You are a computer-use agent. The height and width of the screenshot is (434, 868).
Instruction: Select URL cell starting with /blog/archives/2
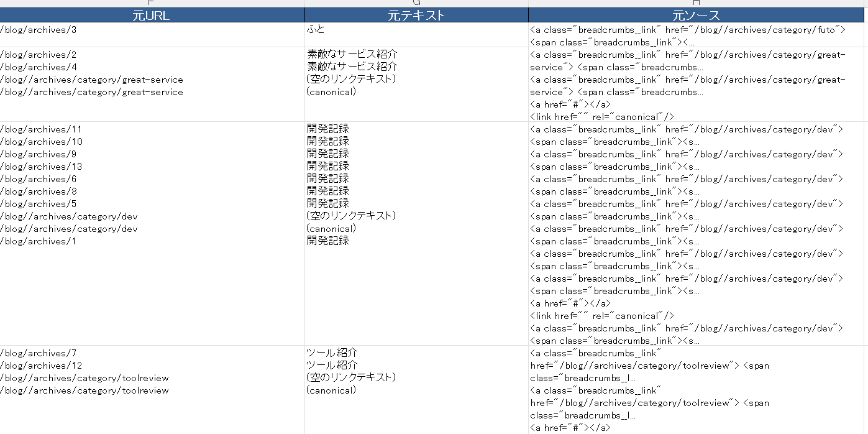coord(151,85)
